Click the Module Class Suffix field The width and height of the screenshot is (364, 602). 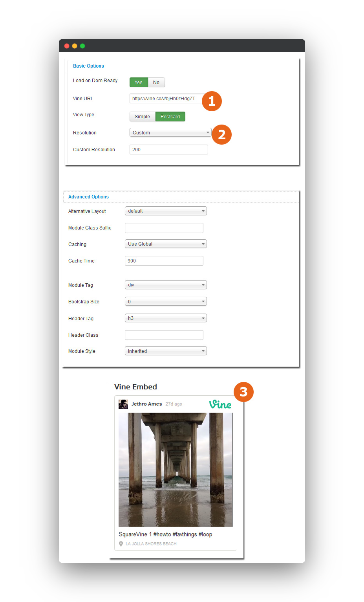(164, 228)
